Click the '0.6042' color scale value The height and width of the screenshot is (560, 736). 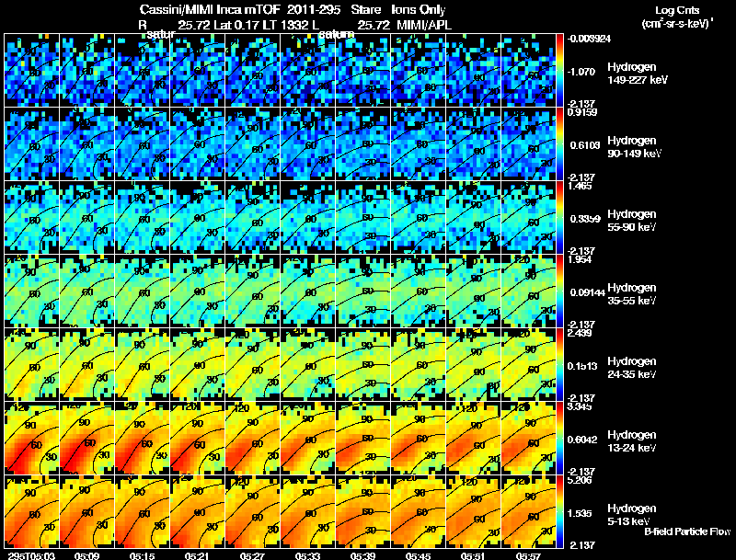point(582,440)
